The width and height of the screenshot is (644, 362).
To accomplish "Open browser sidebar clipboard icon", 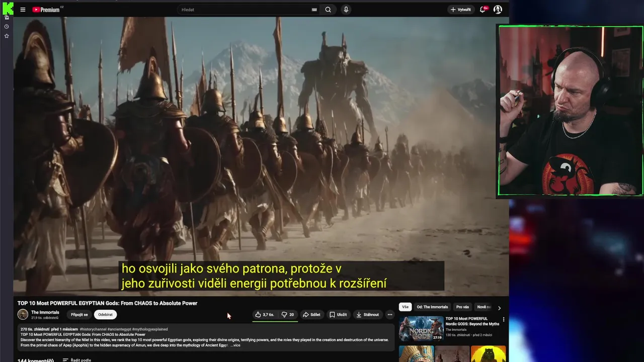I will (x=7, y=18).
